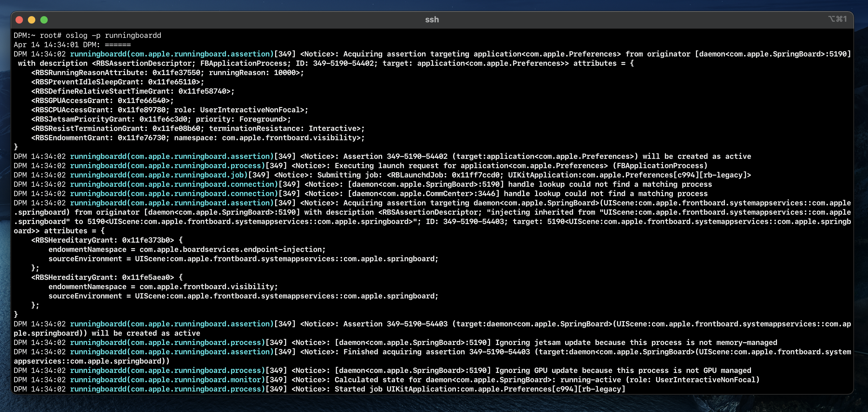Click the 'RBSHereditaryGrant: 0x11fe373b0' line
868x412 pixels.
pyautogui.click(x=107, y=240)
